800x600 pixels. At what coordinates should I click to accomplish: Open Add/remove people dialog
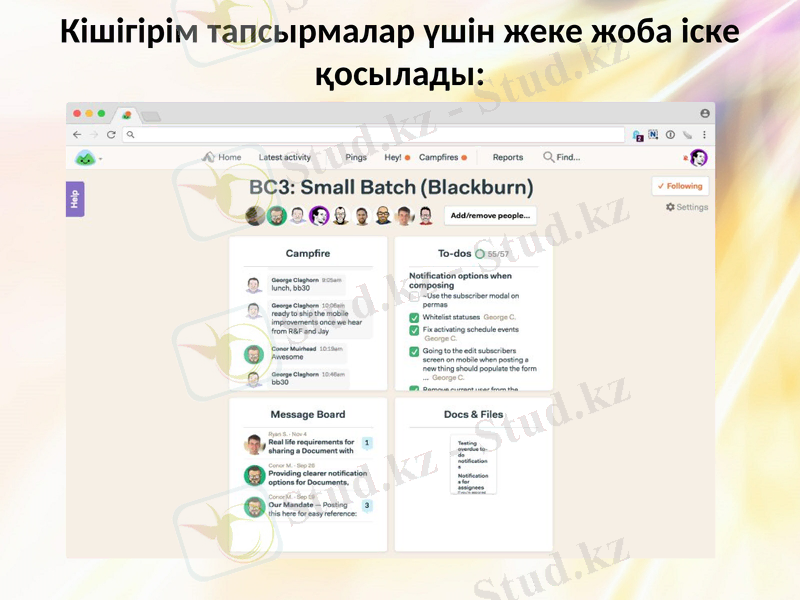490,216
